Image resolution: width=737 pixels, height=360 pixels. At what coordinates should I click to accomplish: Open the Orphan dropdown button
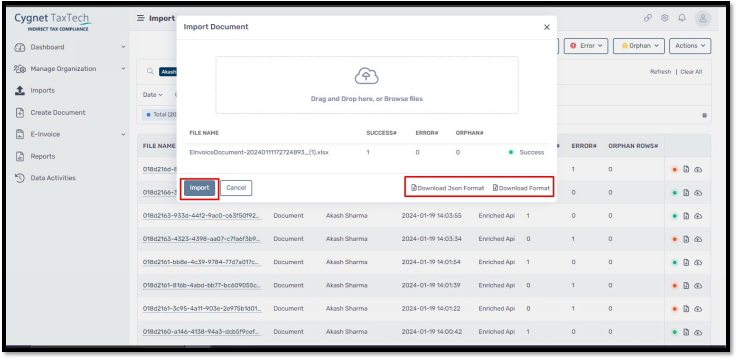click(639, 46)
